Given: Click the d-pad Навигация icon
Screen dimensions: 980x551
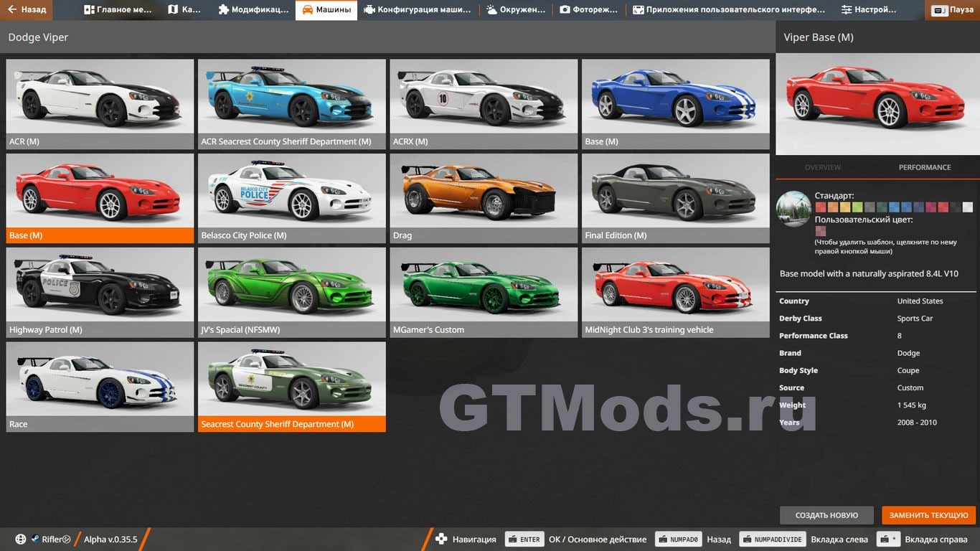Looking at the screenshot, I should (x=441, y=540).
